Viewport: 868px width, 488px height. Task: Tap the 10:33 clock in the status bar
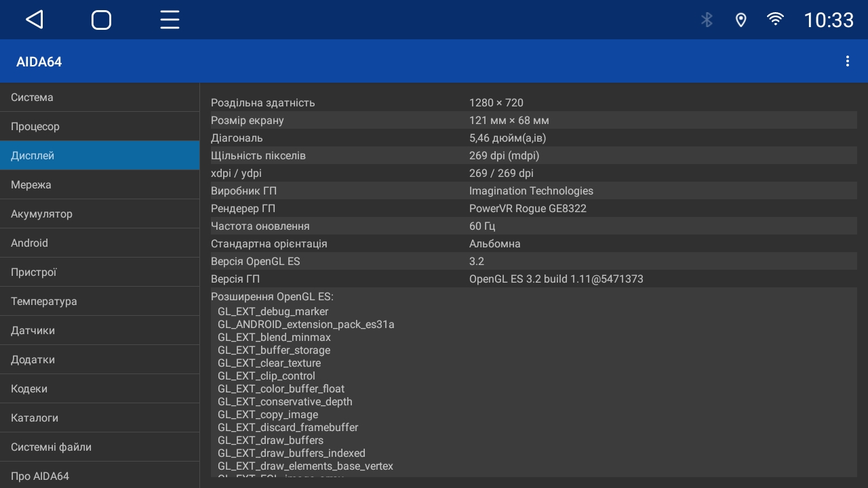[829, 20]
